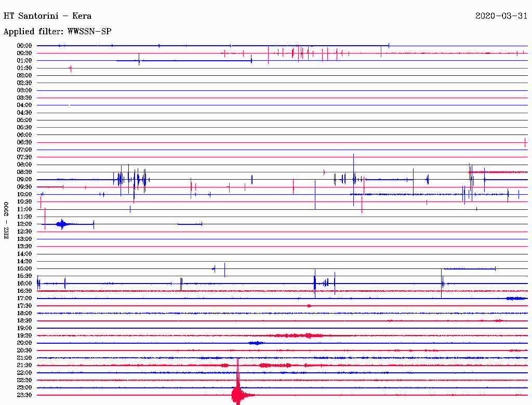Click the 03:00 time label
532x405 pixels.
point(24,90)
